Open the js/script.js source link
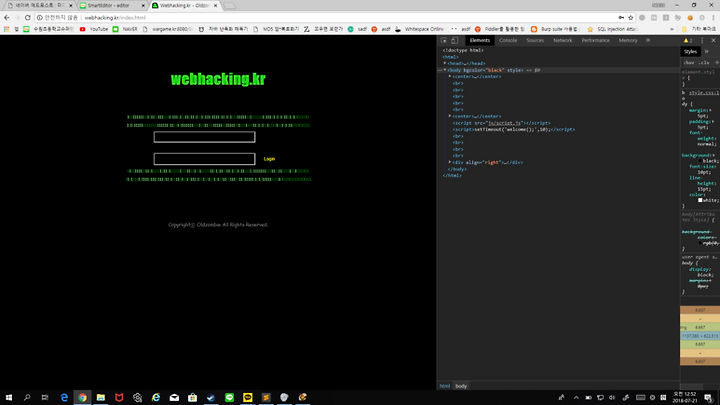The height and width of the screenshot is (405, 720). [505, 123]
